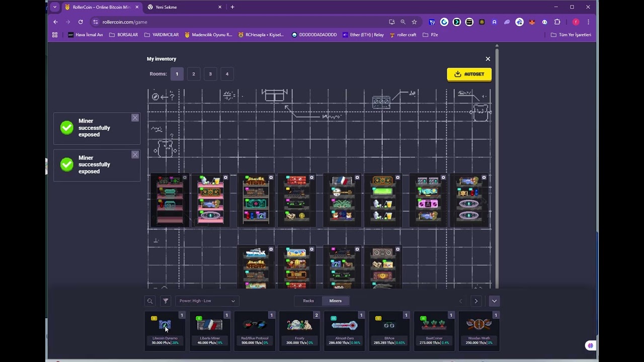
Task: Bookmark this page with the star
Action: coord(414,22)
